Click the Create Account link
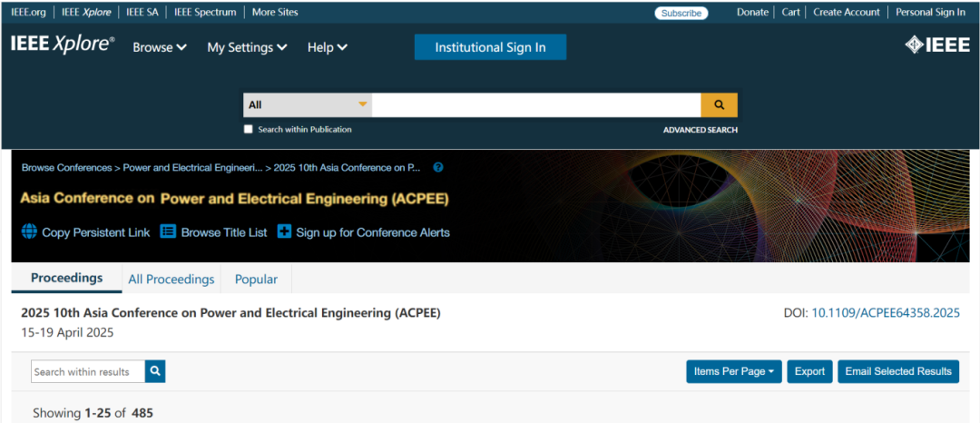 [847, 12]
